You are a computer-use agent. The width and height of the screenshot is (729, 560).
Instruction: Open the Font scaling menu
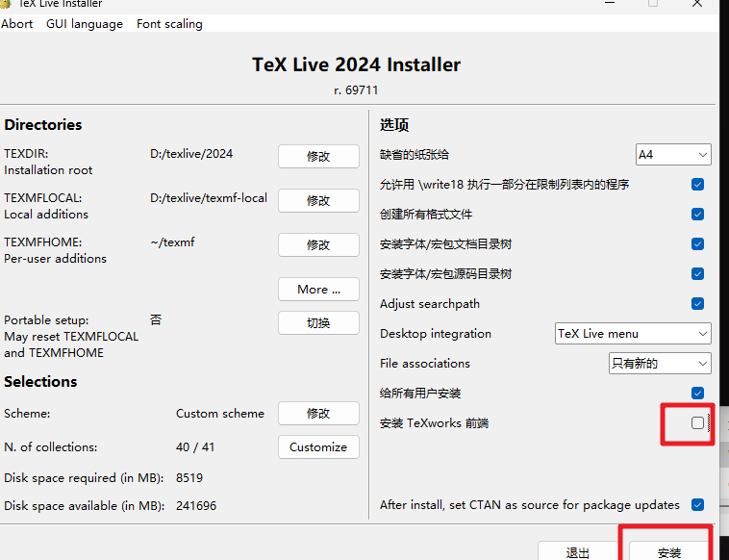point(169,24)
